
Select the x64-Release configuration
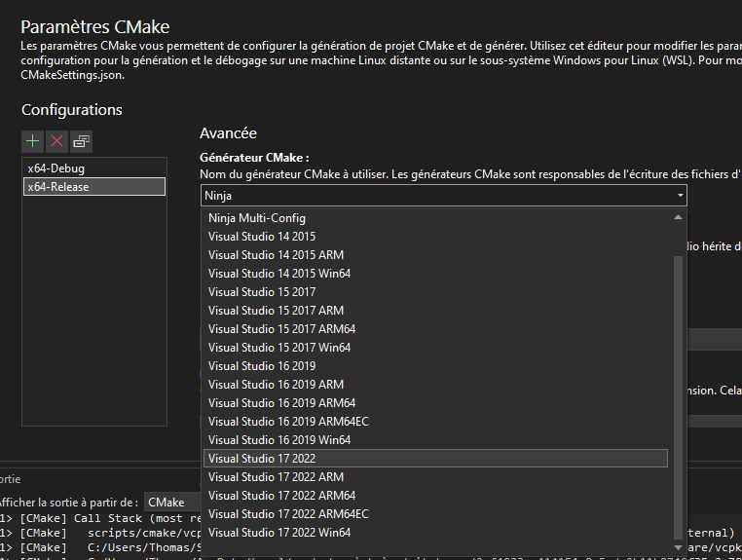[94, 187]
